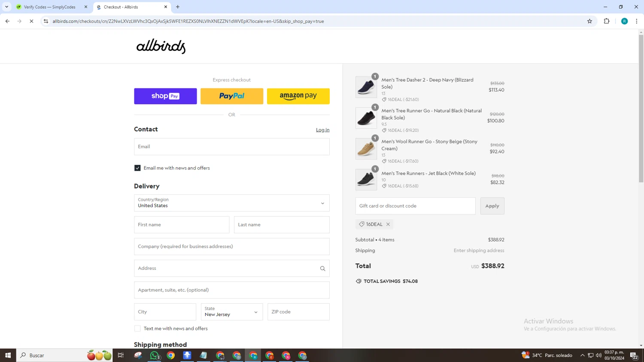The image size is (644, 362).
Task: Click the Gift card or discount code field
Action: [x=415, y=206]
